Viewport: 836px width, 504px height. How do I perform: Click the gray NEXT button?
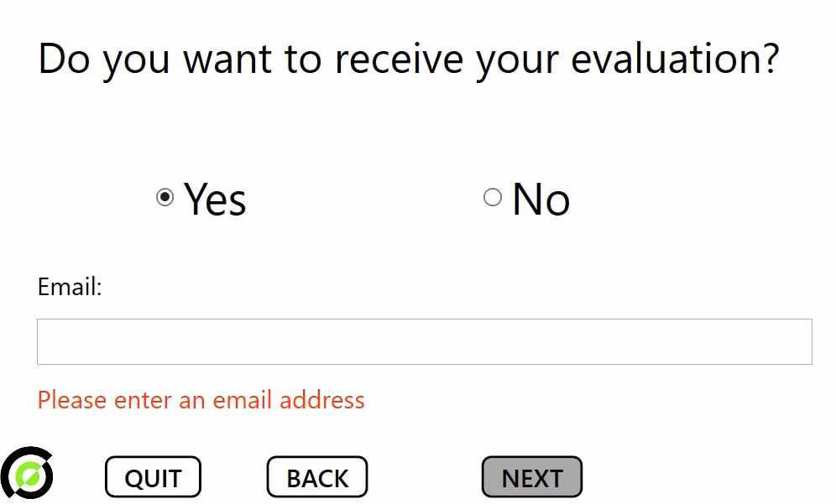pyautogui.click(x=532, y=477)
